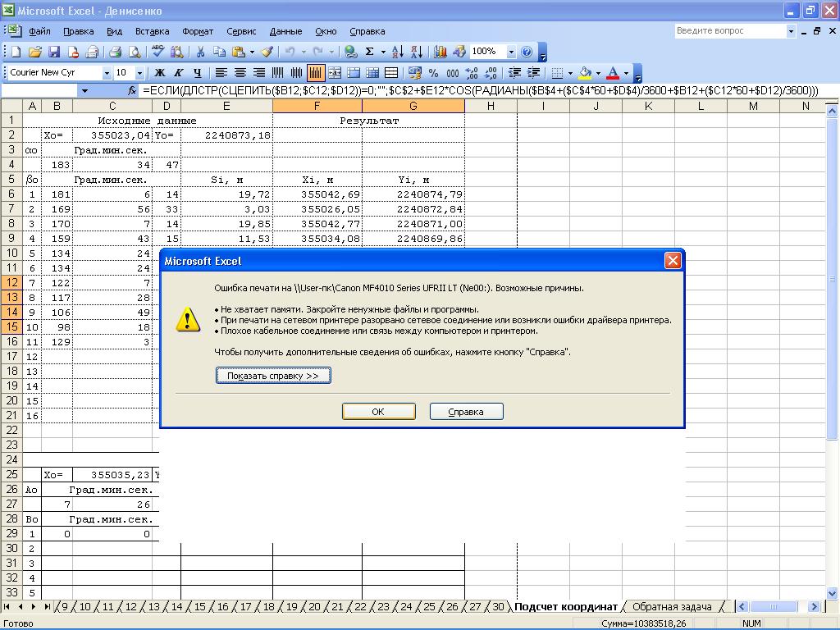Expand the Paste options arrow
Screen dimensions: 840x630
click(x=252, y=52)
